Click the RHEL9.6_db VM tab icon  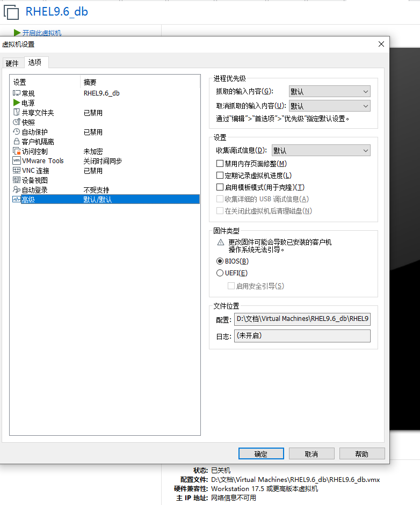(11, 12)
